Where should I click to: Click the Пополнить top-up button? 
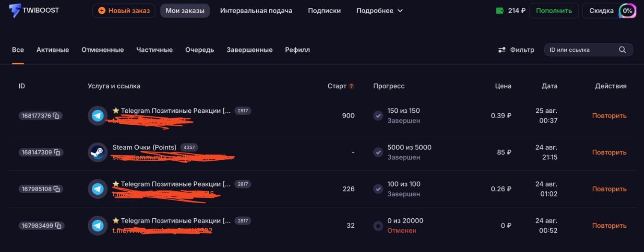tap(554, 11)
